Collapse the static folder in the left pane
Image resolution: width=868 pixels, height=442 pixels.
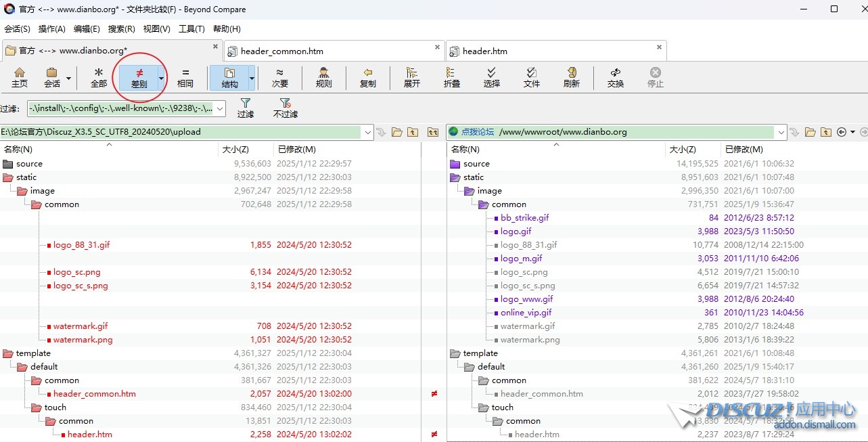[x=8, y=177]
